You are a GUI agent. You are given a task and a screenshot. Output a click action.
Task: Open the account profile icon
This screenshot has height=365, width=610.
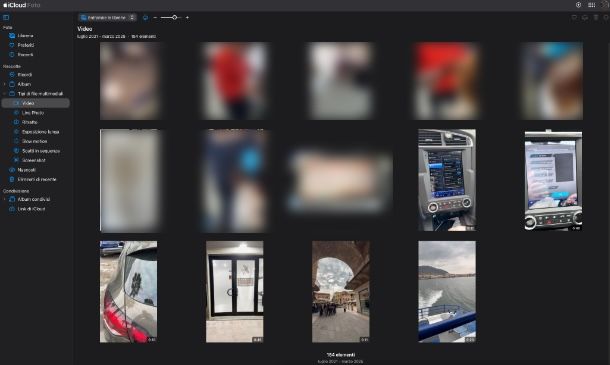pos(605,5)
